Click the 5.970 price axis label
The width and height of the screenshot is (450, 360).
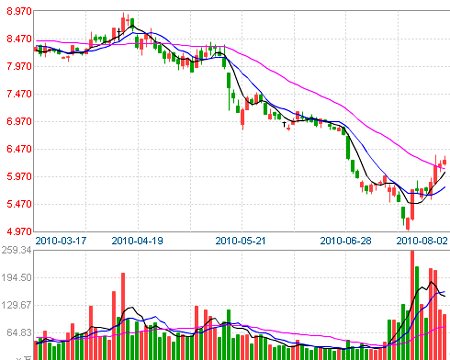click(x=19, y=176)
